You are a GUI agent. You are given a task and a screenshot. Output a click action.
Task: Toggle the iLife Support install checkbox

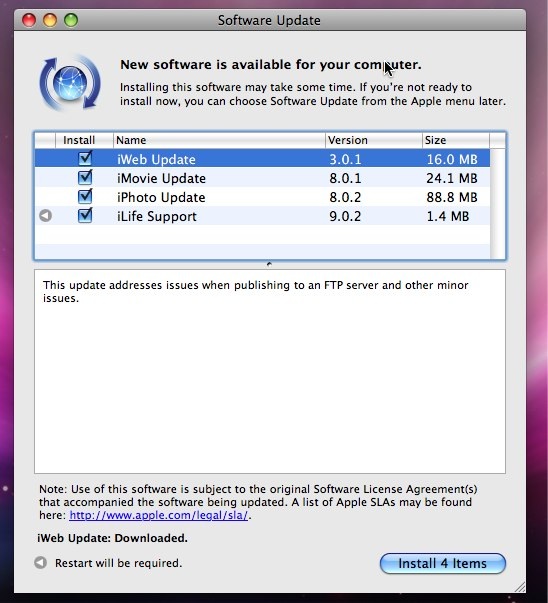point(85,215)
